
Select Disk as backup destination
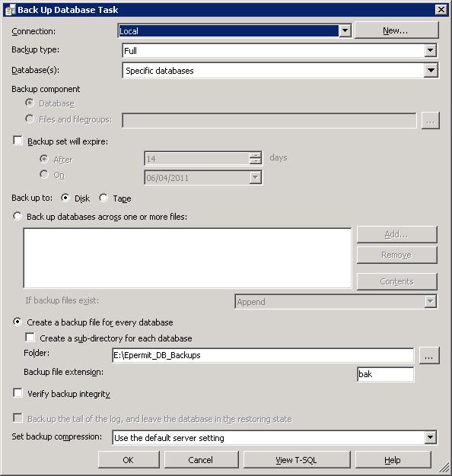tap(65, 198)
